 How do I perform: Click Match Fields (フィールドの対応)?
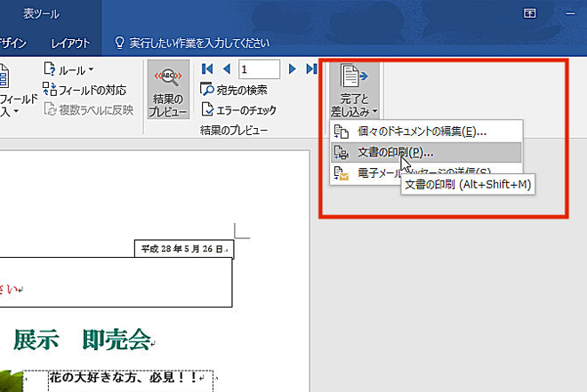click(x=84, y=90)
